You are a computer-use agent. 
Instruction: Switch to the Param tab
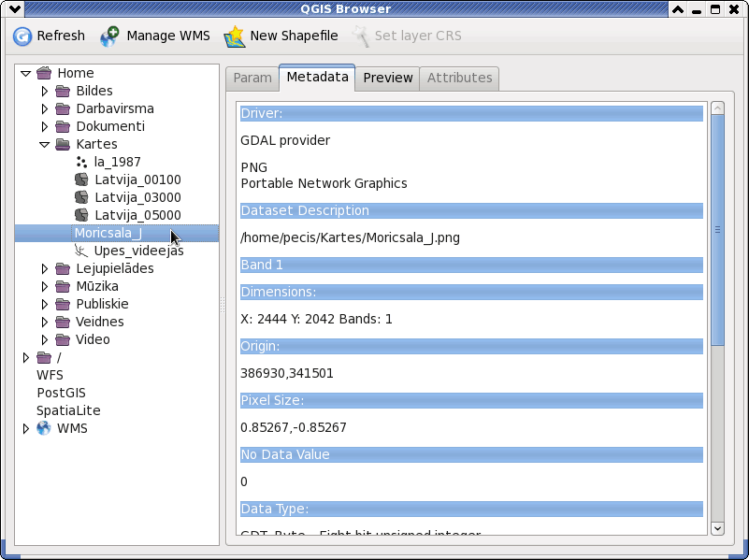pos(252,78)
